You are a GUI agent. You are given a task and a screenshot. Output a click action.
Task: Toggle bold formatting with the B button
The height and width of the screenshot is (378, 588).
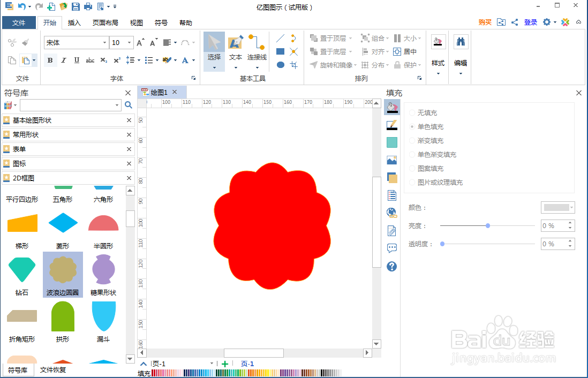pos(50,60)
